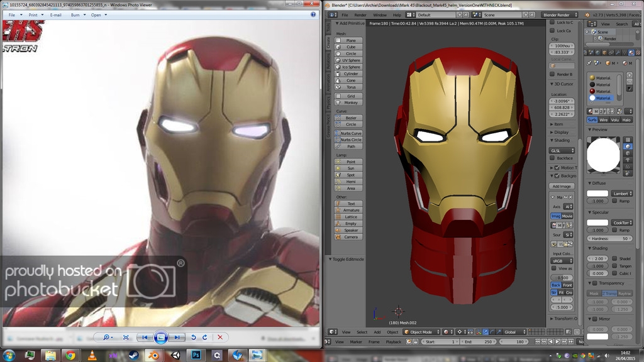Add a Text object
Screen dimensions: 644x362
click(x=348, y=204)
